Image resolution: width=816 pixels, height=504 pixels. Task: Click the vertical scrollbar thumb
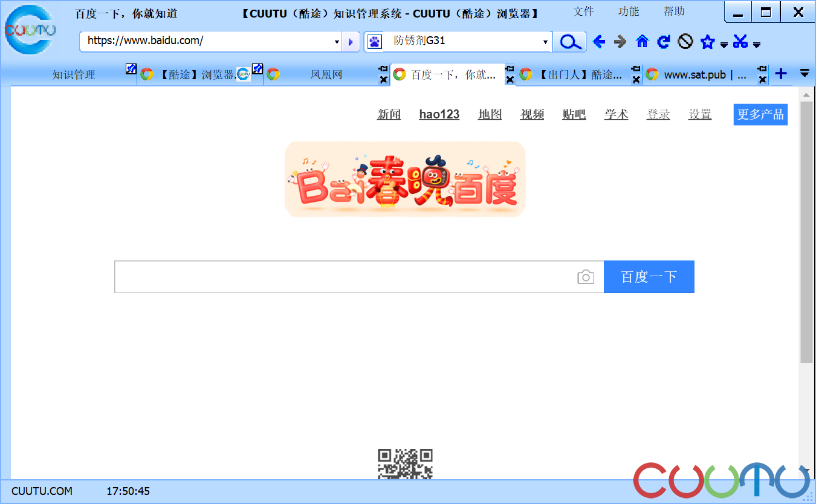(806, 233)
